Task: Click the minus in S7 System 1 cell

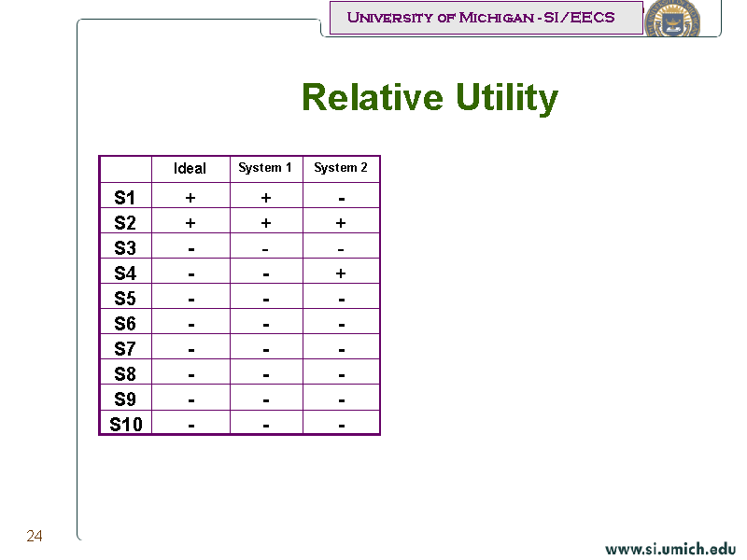Action: click(266, 351)
